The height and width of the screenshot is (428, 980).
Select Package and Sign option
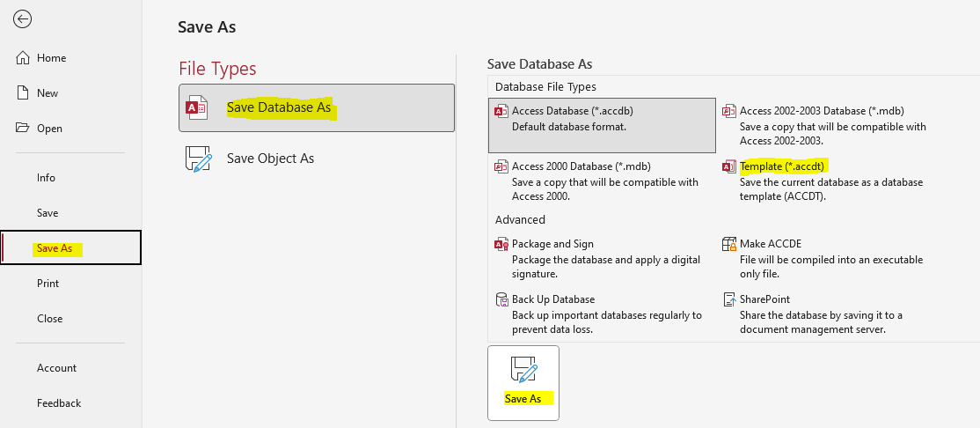pyautogui.click(x=602, y=258)
